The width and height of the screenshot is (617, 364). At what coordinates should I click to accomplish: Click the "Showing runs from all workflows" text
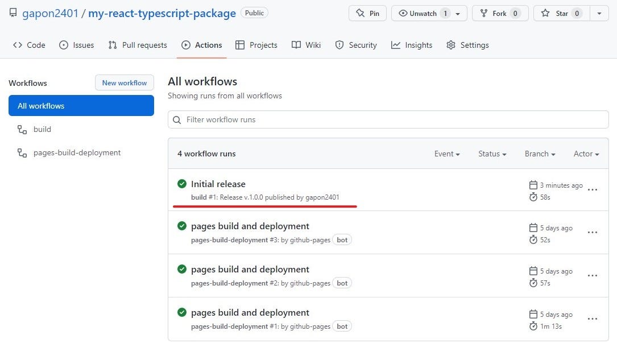tap(225, 96)
